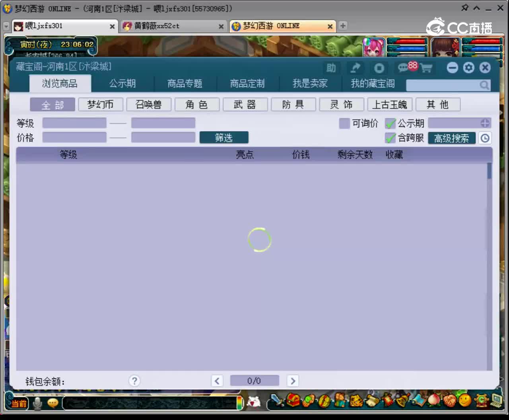Open the 商品专题 tab
This screenshot has width=509, height=420.
tap(185, 84)
